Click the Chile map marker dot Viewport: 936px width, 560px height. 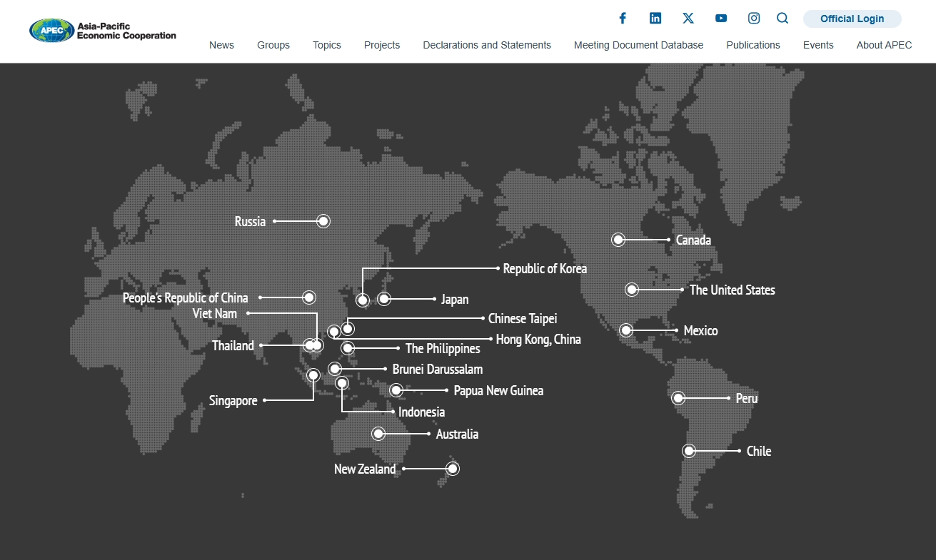(689, 451)
